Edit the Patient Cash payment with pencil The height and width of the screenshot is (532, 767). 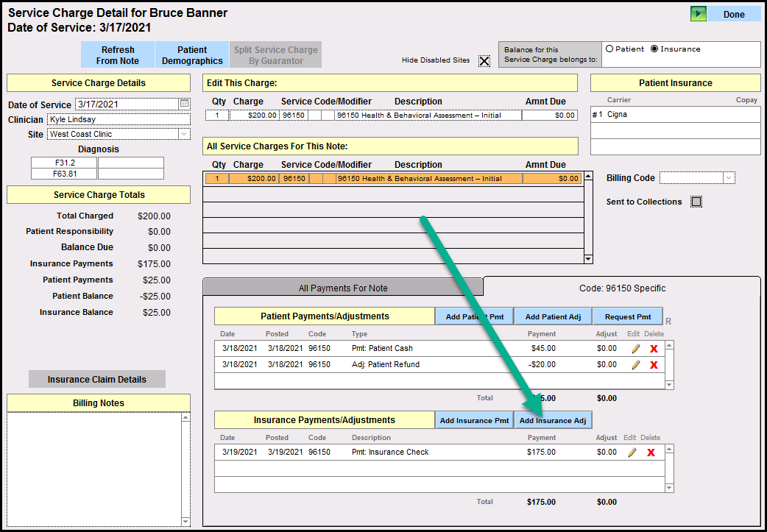coord(635,349)
